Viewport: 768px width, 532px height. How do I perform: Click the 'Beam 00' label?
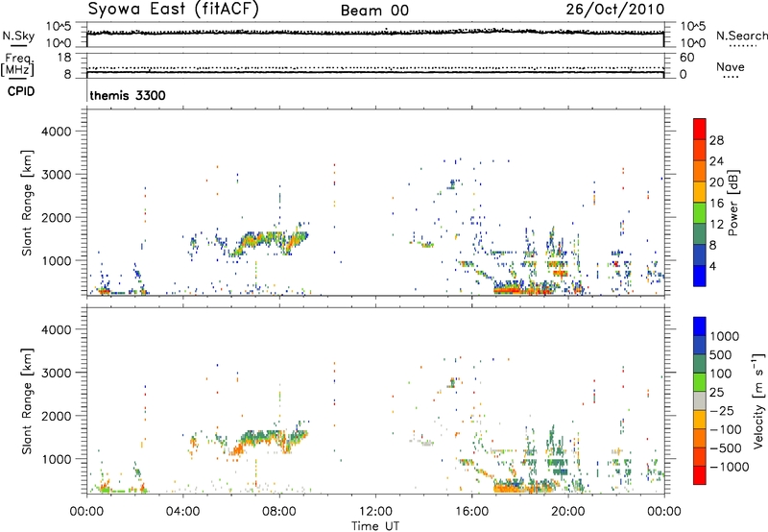[374, 11]
